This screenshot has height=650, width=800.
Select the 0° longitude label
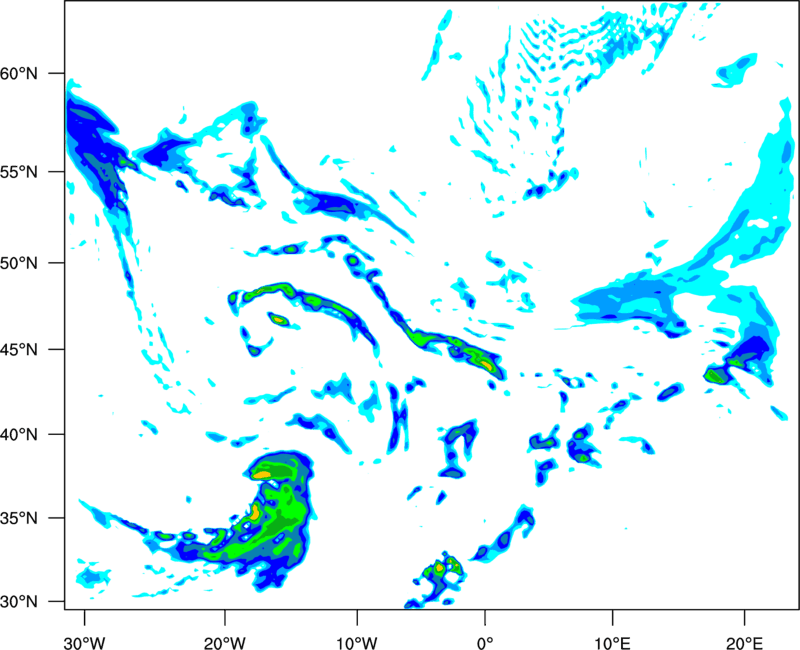coord(485,643)
